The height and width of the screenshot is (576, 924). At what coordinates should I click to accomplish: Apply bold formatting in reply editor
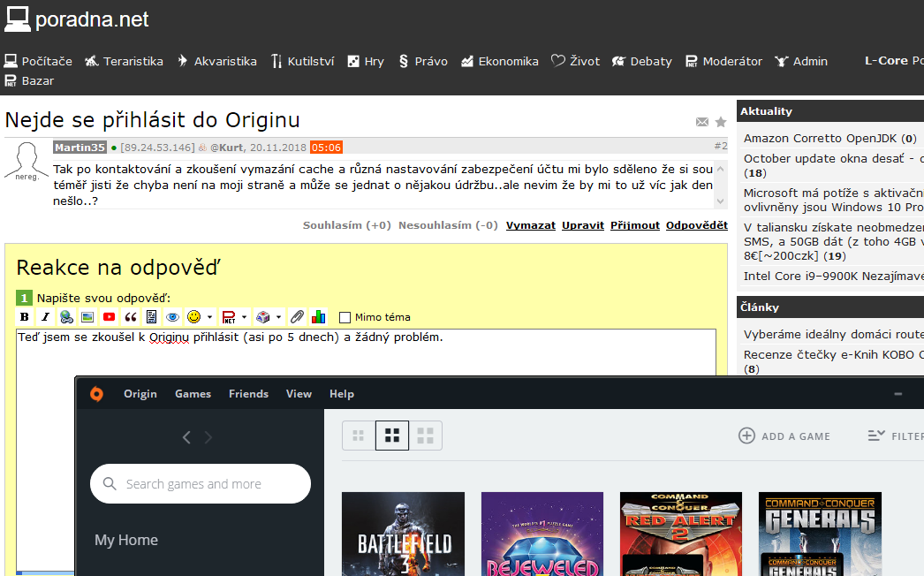click(x=24, y=317)
